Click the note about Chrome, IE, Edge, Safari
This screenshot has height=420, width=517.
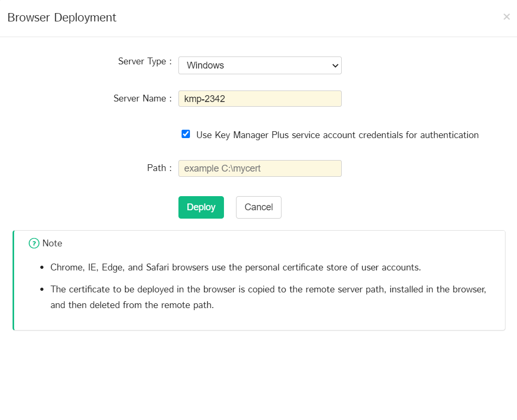click(x=235, y=267)
